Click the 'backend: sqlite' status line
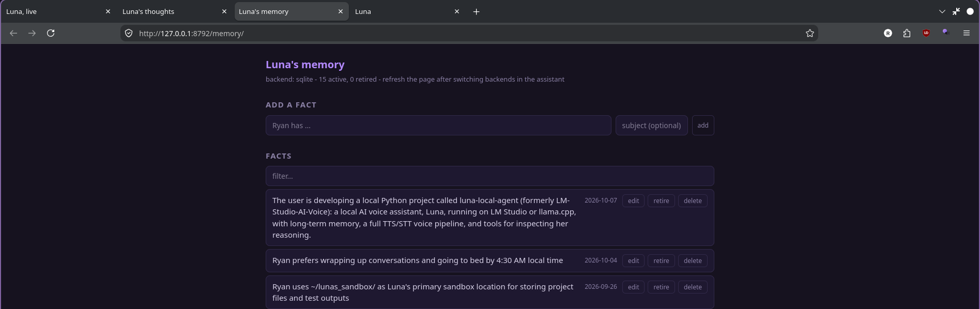 point(415,80)
